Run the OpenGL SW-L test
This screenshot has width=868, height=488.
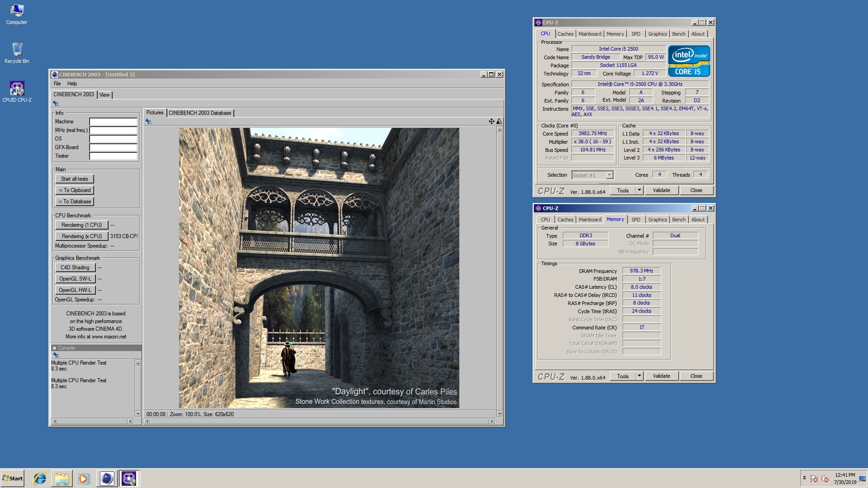click(75, 279)
